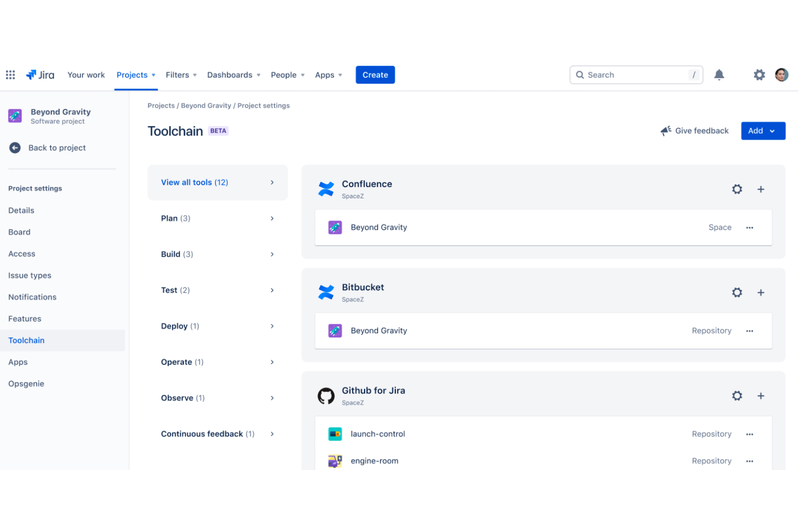Expand the Continuous feedback (1) category
Image resolution: width=798 pixels, height=532 pixels.
pos(218,434)
